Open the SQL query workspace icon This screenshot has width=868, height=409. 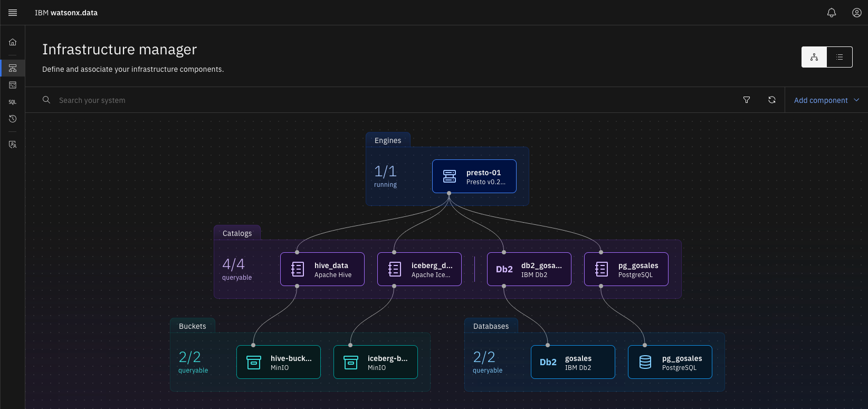(13, 102)
